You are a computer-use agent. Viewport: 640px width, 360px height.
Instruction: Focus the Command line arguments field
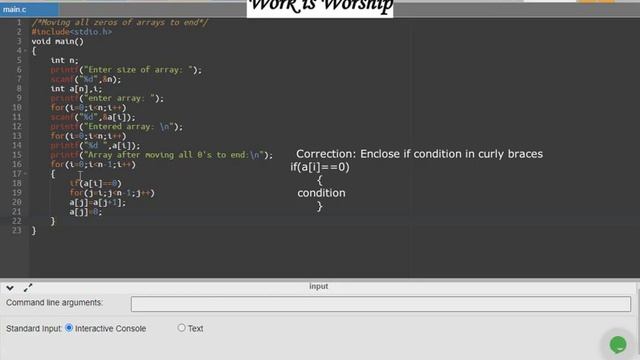381,304
